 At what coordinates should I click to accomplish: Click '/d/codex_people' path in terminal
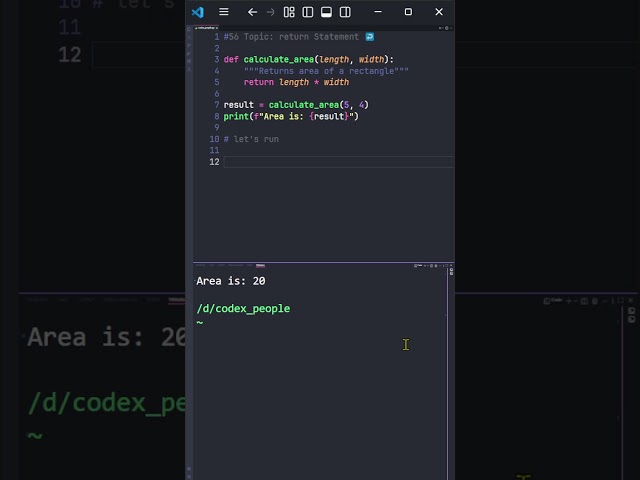point(243,309)
